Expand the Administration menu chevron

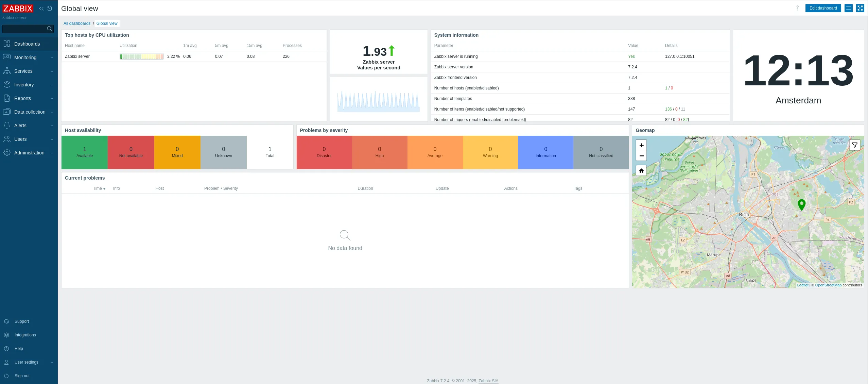pos(52,153)
